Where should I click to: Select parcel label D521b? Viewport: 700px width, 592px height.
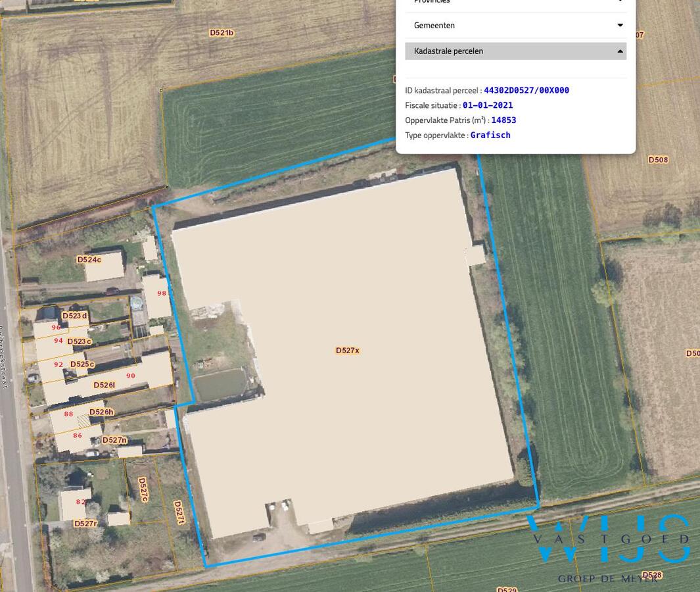point(222,32)
